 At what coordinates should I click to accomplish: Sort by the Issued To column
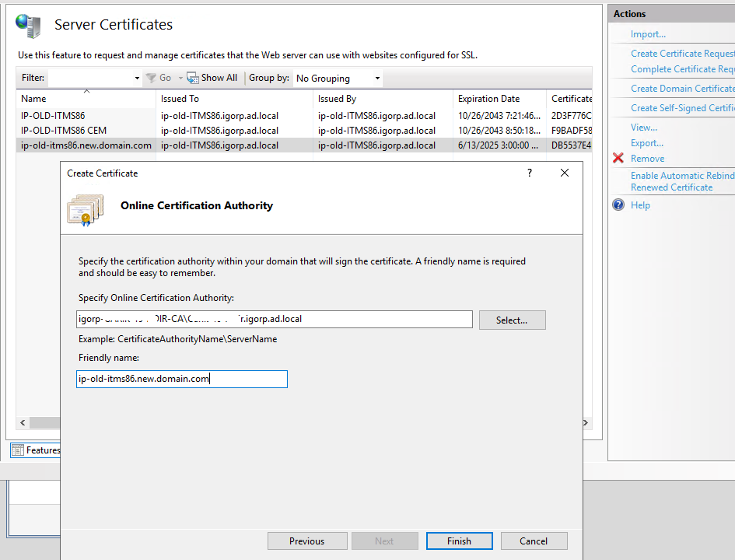click(234, 99)
